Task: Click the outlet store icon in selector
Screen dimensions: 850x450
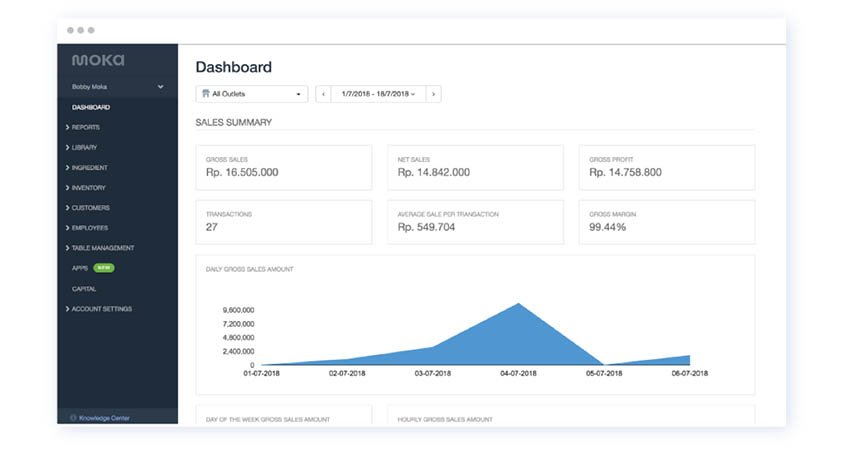Action: (205, 94)
